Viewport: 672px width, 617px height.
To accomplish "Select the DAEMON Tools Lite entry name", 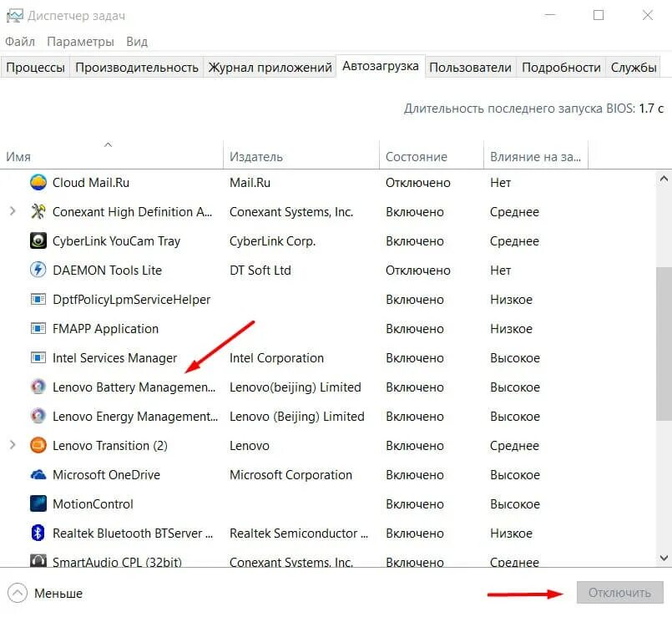I will tap(107, 271).
